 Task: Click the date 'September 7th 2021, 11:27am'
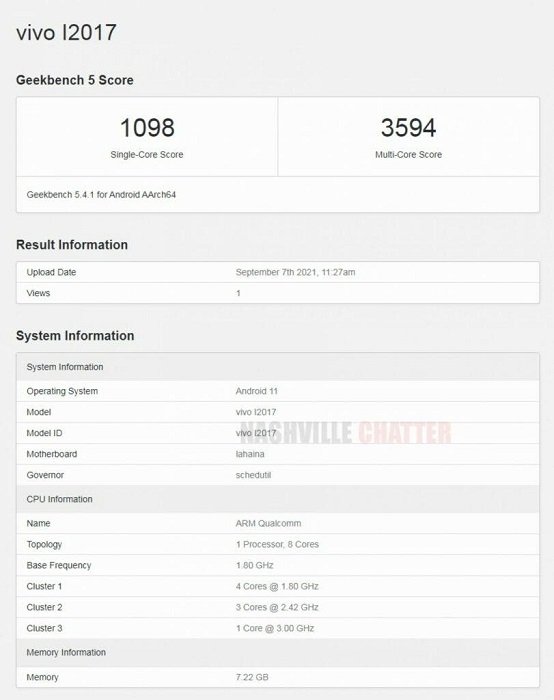click(296, 272)
